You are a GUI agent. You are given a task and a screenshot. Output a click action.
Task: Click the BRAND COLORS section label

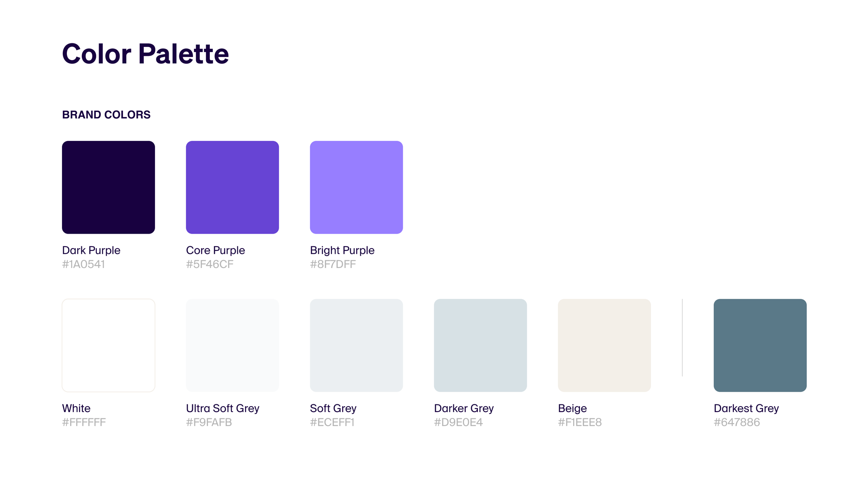pos(106,115)
